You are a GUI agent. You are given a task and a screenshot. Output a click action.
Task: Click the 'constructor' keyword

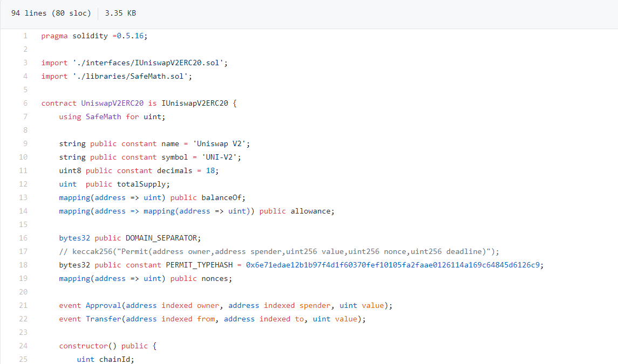tap(84, 346)
